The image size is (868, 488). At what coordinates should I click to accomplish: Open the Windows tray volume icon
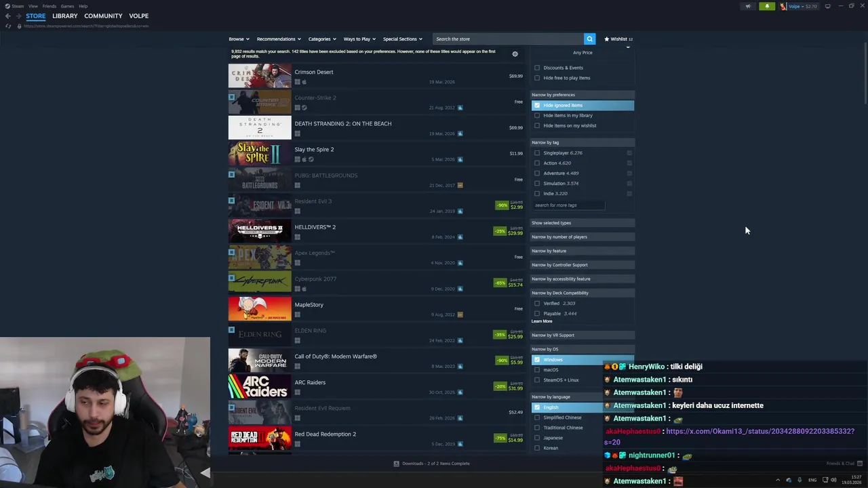click(x=833, y=480)
